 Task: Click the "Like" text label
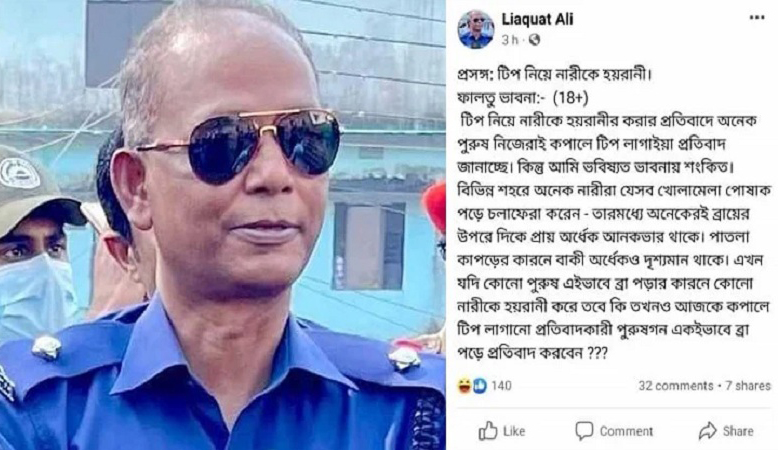tap(514, 431)
